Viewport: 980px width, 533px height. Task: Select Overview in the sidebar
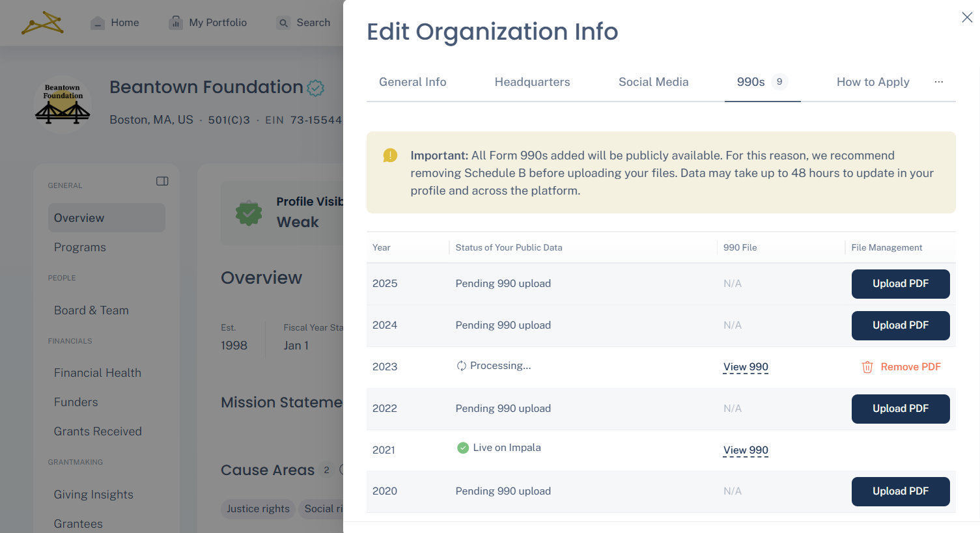coord(107,218)
